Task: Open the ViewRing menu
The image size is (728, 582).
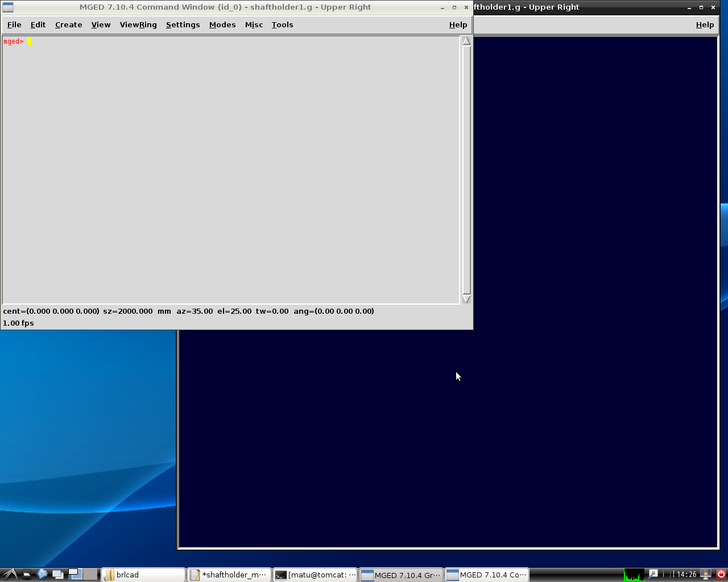Action: pyautogui.click(x=138, y=24)
